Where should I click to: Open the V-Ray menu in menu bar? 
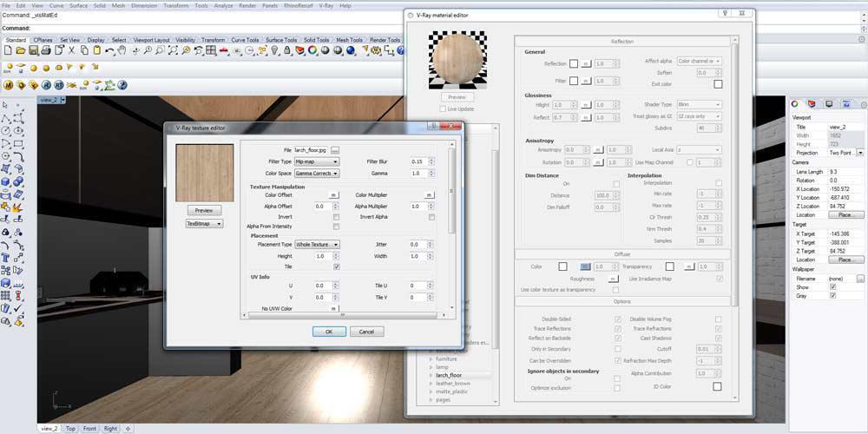325,5
